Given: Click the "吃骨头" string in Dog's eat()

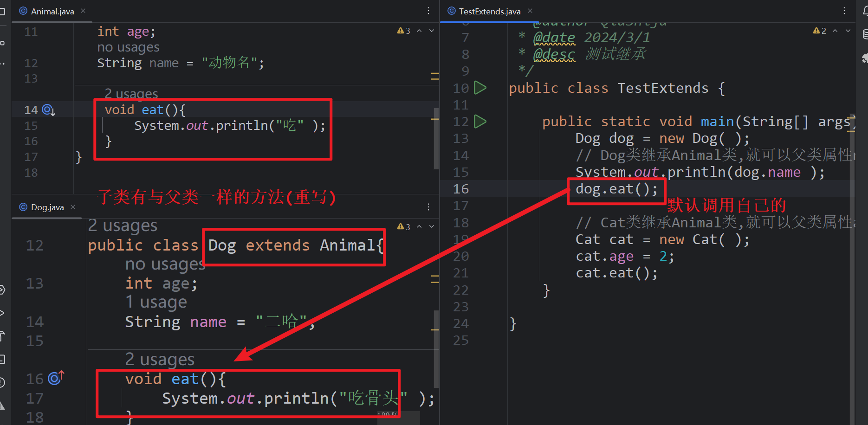Looking at the screenshot, I should click(x=373, y=398).
